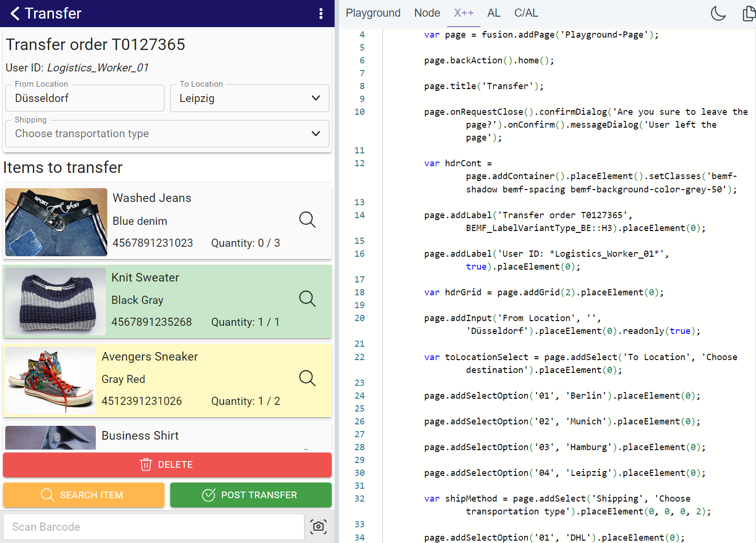
Task: Focus the Scan Barcode input field
Action: pos(153,527)
